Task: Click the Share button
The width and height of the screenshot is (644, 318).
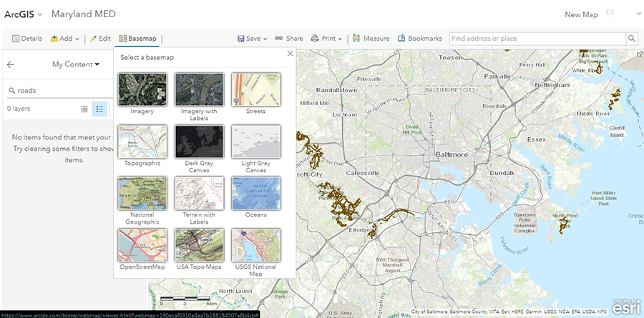Action: (289, 39)
